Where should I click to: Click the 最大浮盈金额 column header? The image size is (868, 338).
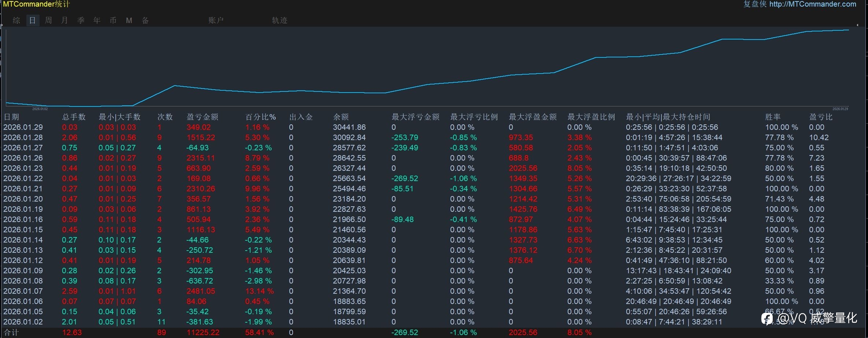tap(533, 117)
